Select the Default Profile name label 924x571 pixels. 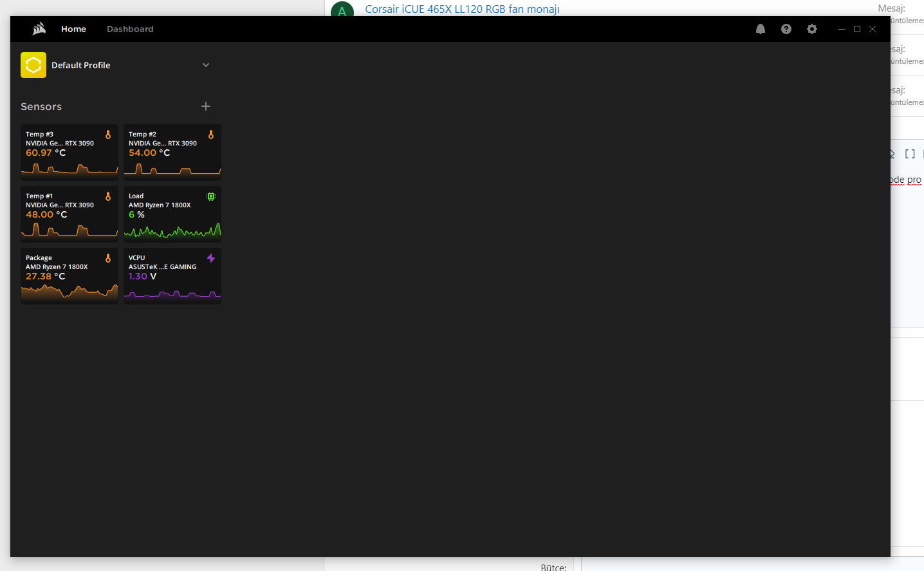(x=81, y=65)
